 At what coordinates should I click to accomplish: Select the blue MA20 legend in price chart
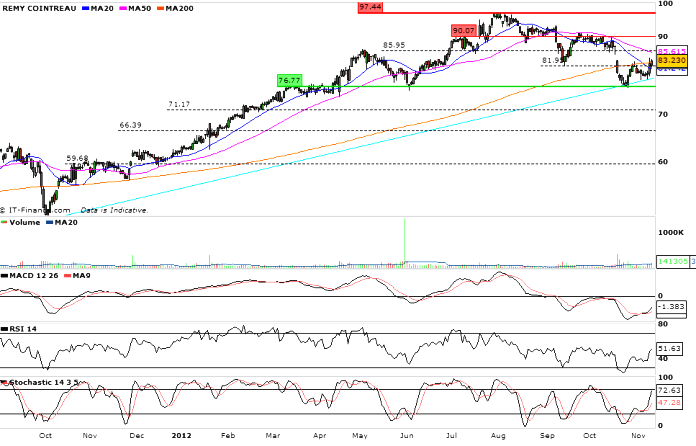pos(98,8)
